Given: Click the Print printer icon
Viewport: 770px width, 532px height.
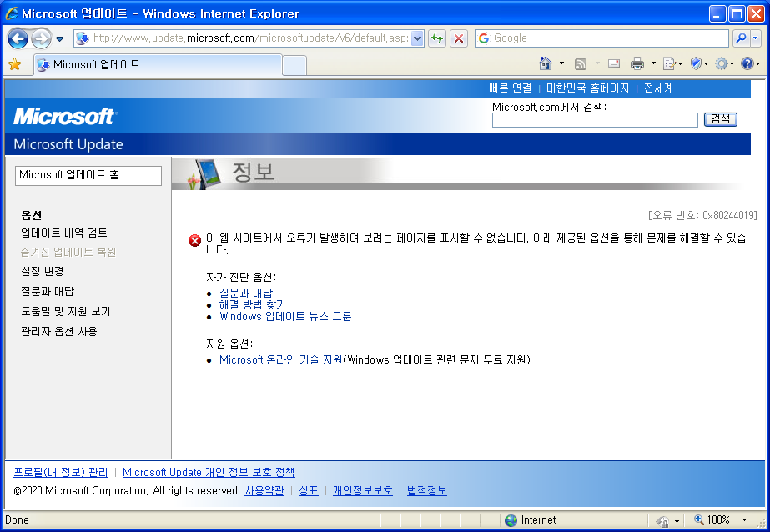Looking at the screenshot, I should coord(637,63).
